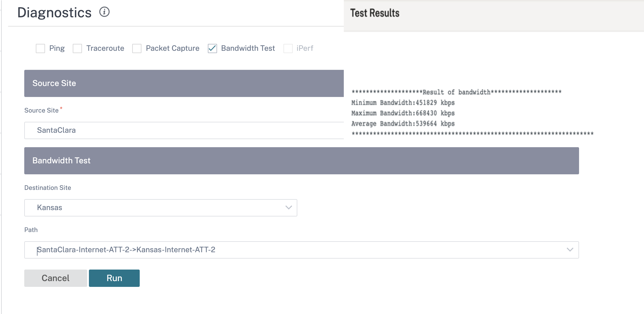Click the Average Bandwidth result line
644x314 pixels.
pos(403,124)
